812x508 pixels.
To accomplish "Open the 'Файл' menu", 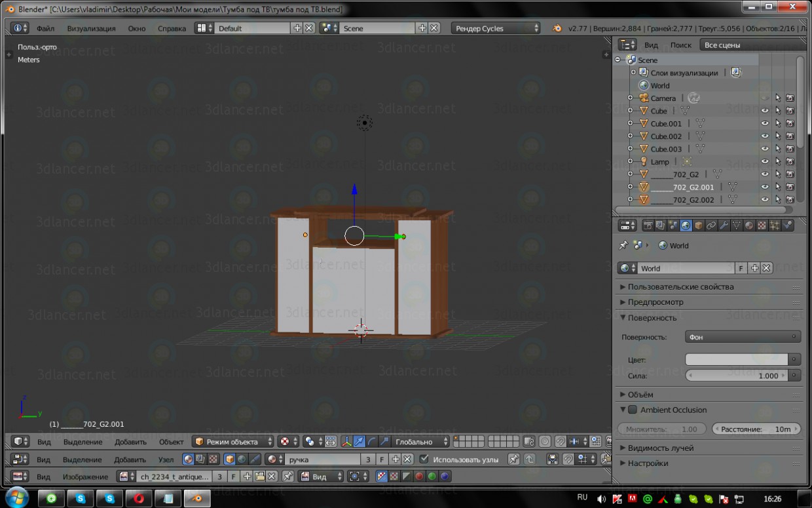I will point(46,29).
